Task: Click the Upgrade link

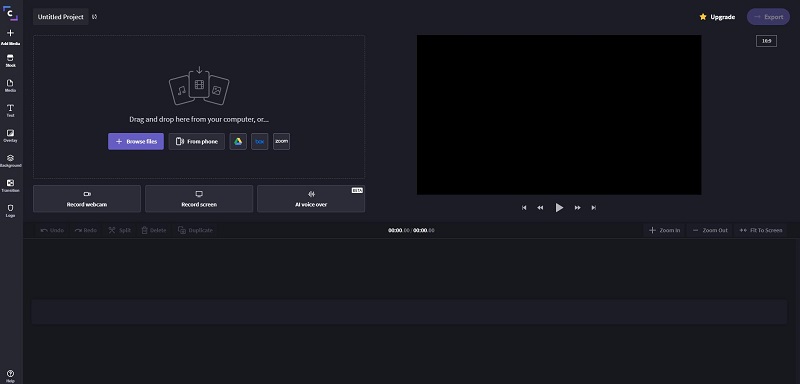Action: (x=717, y=17)
